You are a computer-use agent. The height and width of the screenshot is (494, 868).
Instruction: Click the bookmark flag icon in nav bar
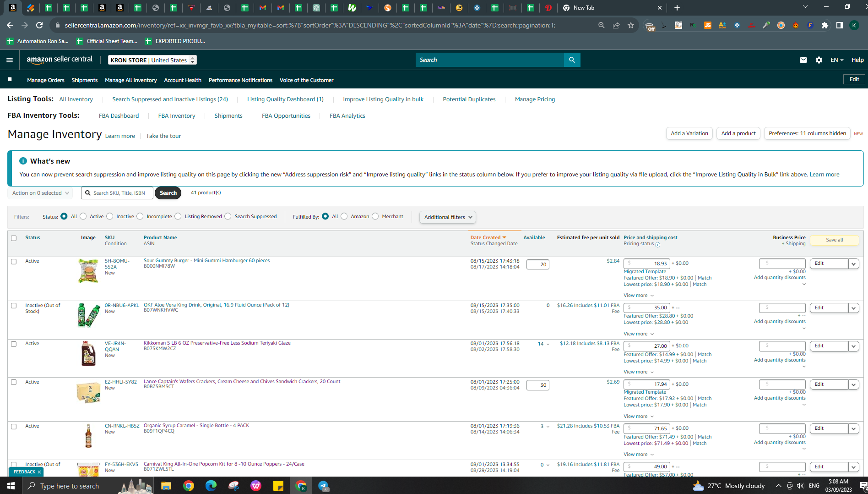point(10,80)
